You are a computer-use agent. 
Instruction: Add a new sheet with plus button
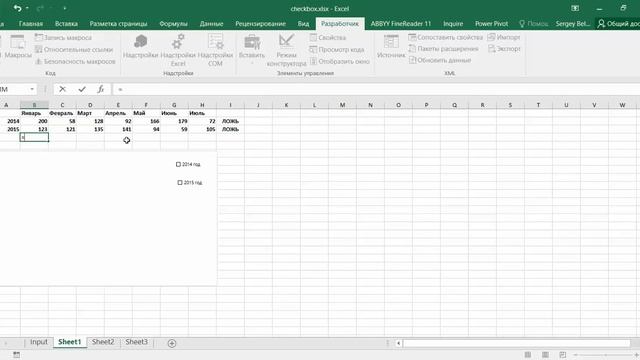click(x=171, y=343)
